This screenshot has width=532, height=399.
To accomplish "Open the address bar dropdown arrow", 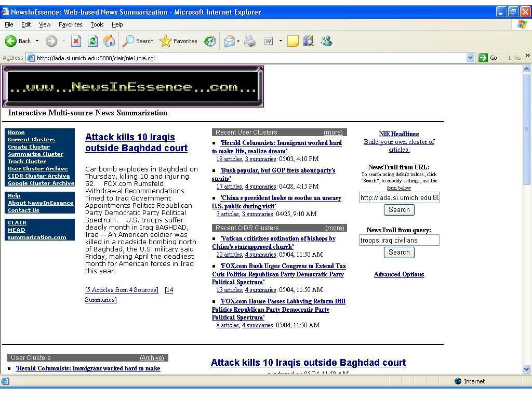I will click(x=470, y=58).
